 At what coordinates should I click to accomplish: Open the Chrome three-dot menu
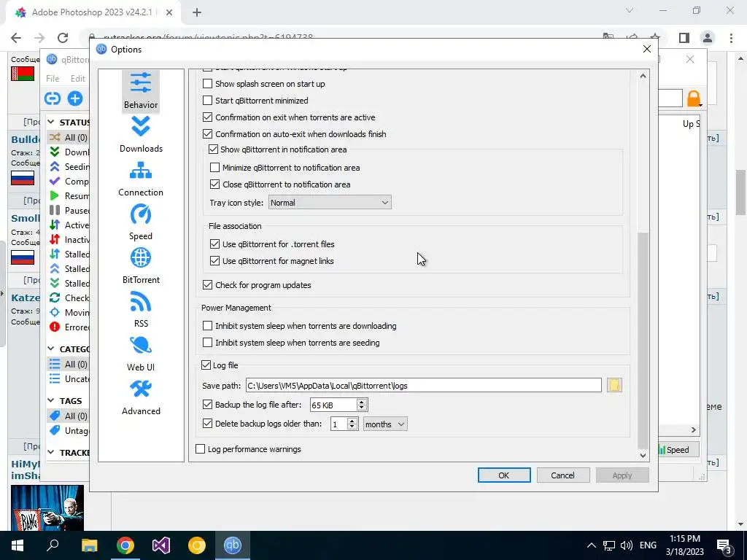click(x=731, y=38)
